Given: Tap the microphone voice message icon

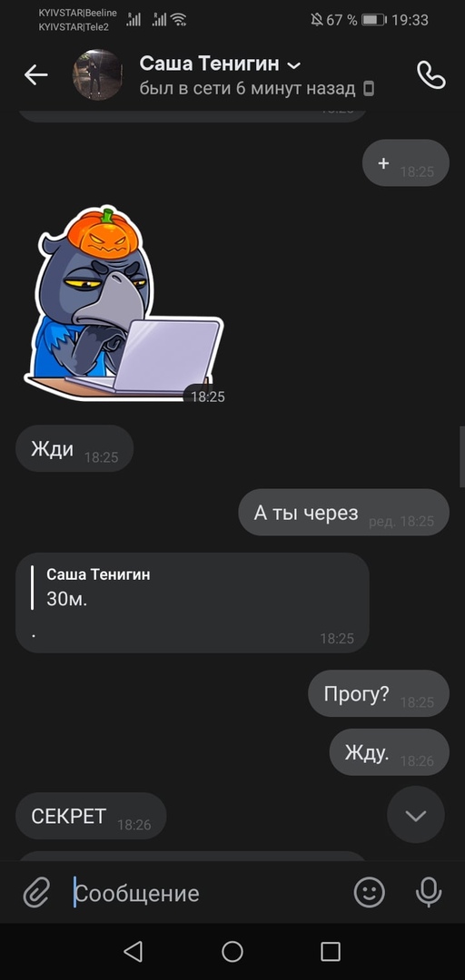Looking at the screenshot, I should pos(429,893).
